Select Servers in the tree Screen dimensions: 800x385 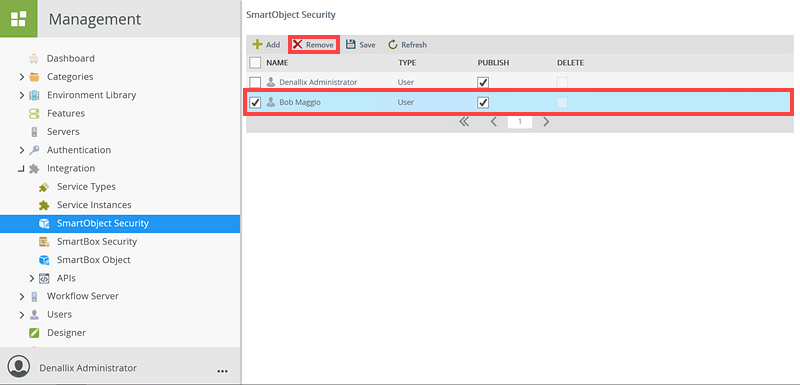coord(63,132)
